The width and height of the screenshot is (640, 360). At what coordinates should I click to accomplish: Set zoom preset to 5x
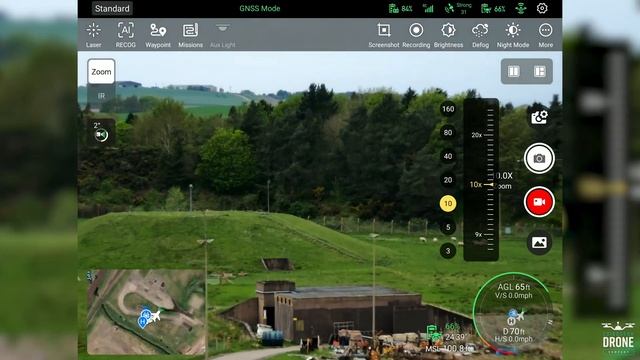[448, 227]
